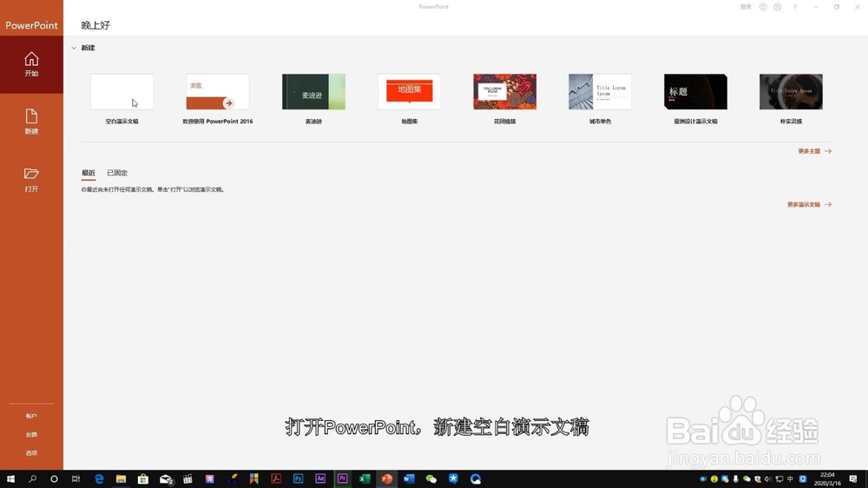Send a frown feedback face icon
This screenshot has width=868, height=488.
coord(778,7)
